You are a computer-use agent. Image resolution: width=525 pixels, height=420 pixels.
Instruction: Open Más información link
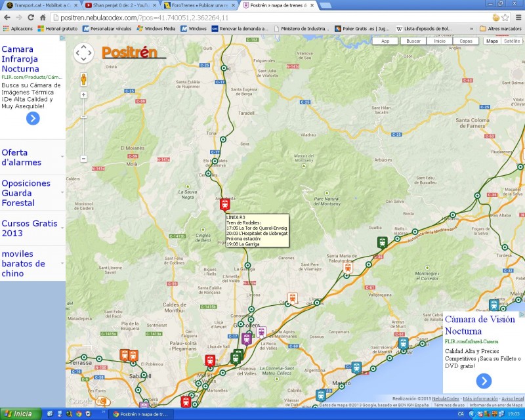pos(480,398)
